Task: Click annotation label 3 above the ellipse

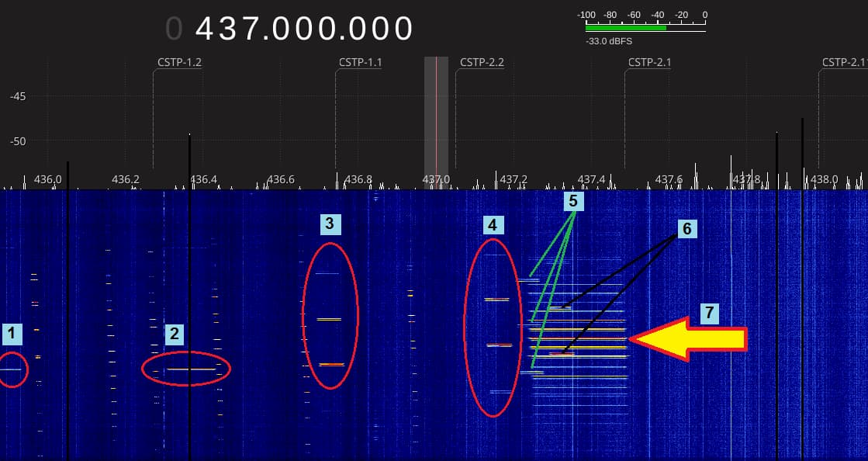Action: [x=330, y=224]
